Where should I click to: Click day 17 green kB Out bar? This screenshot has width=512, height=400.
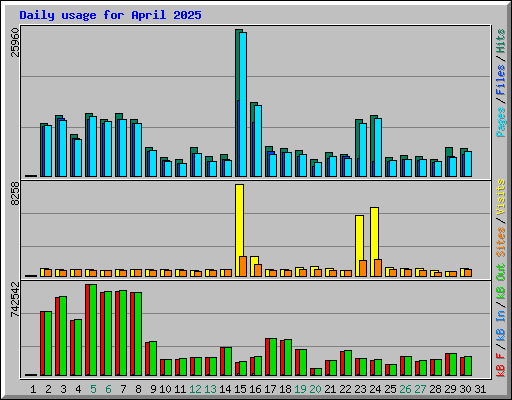(x=273, y=357)
